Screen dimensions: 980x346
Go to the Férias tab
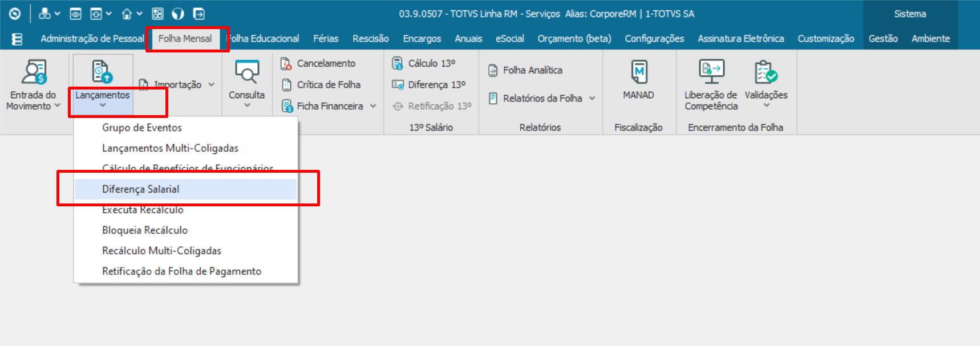coord(326,39)
